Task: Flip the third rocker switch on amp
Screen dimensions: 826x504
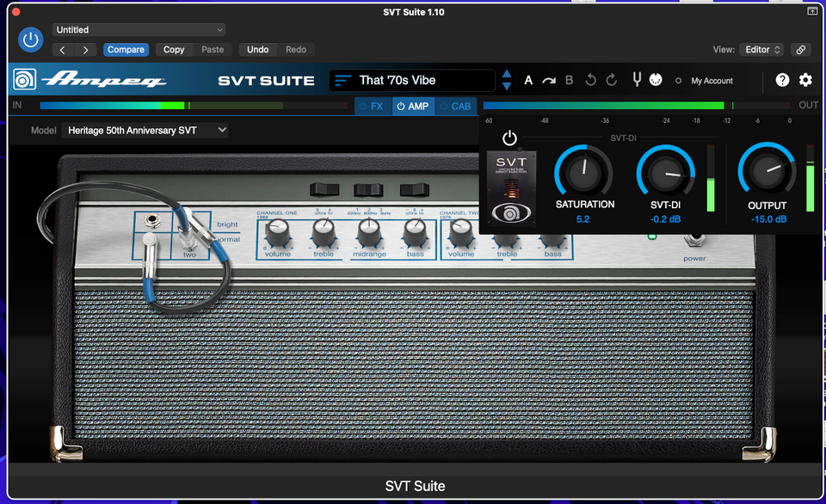Action: point(414,189)
